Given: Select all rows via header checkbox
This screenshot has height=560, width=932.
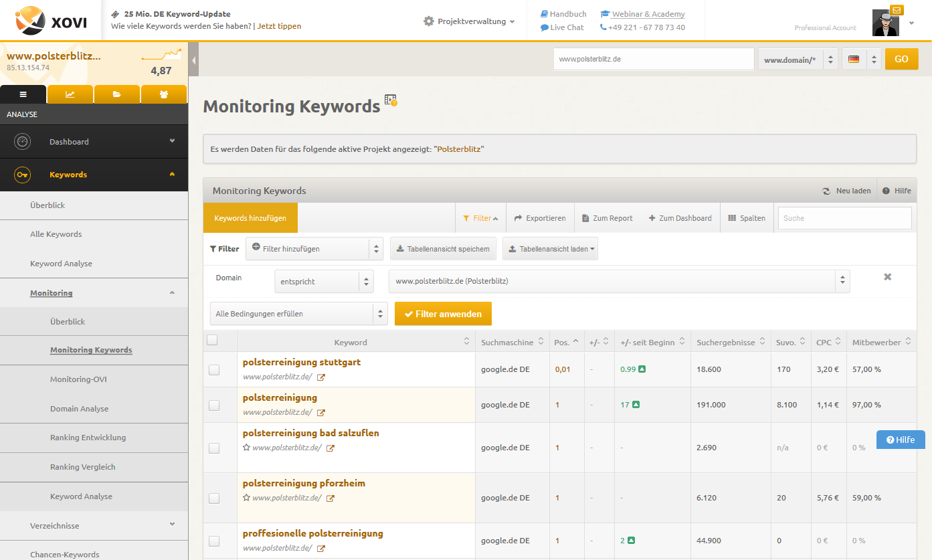Looking at the screenshot, I should tap(213, 341).
